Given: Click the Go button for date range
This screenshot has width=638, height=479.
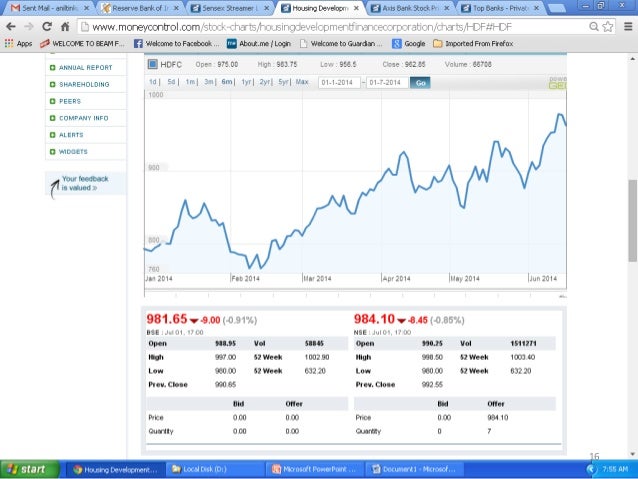Looking at the screenshot, I should click(x=420, y=83).
